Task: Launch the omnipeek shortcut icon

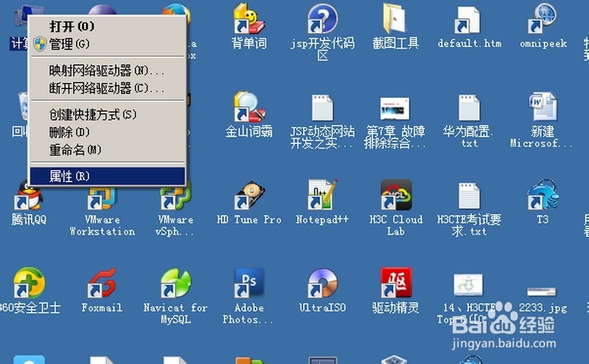Action: 542,19
